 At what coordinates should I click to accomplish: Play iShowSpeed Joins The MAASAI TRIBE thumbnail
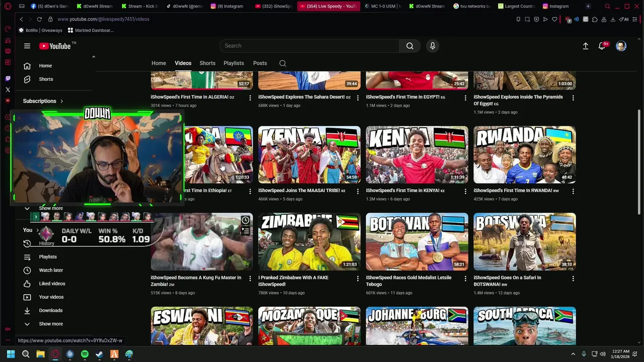(309, 155)
